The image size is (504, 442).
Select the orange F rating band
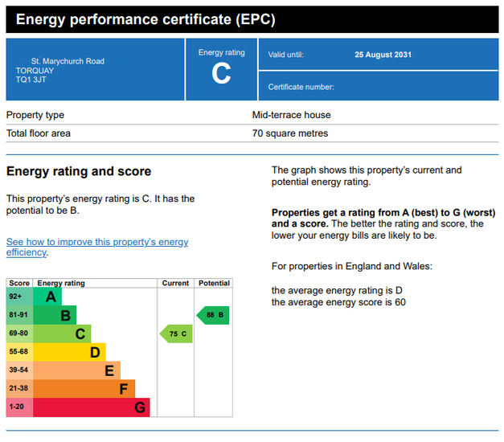point(84,389)
